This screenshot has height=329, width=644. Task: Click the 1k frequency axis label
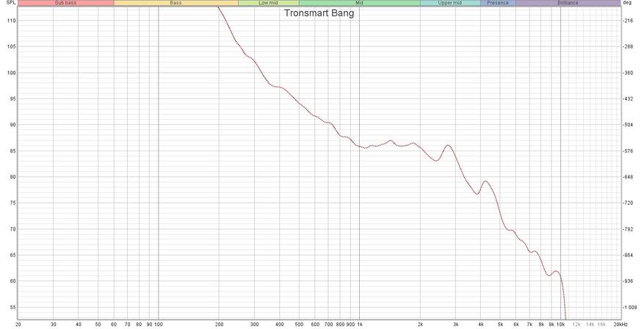click(360, 325)
